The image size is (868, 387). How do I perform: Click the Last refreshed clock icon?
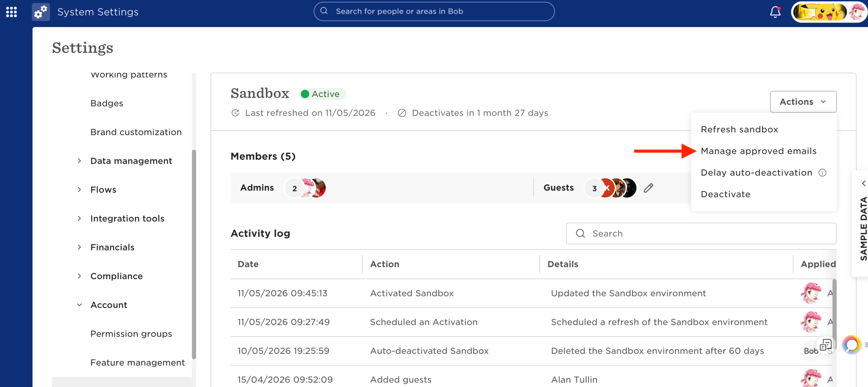(235, 113)
